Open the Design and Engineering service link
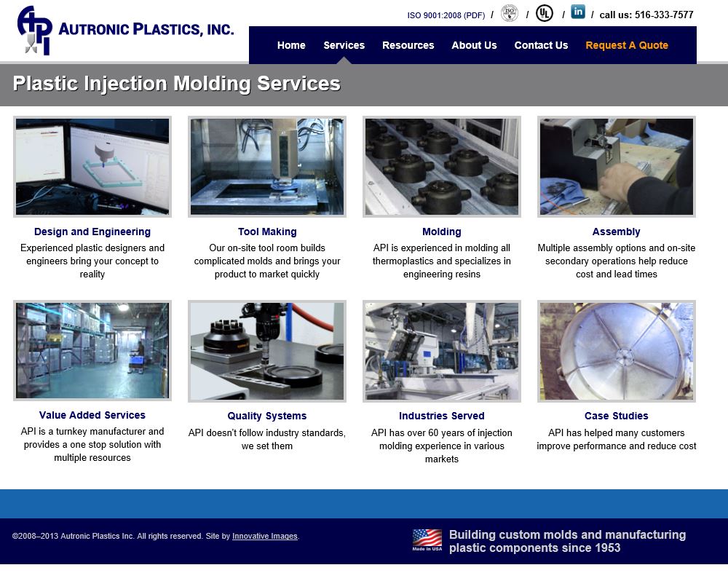Viewport: 728px width, 581px height. [x=92, y=232]
